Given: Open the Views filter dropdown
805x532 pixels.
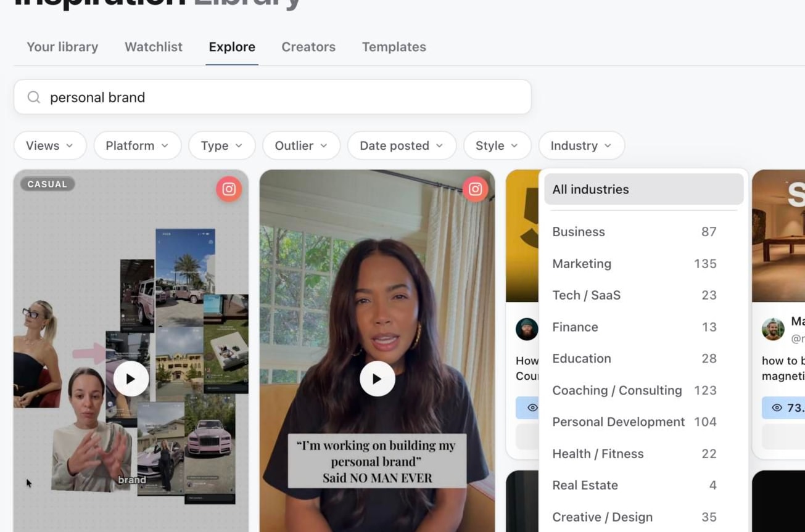Looking at the screenshot, I should (49, 145).
